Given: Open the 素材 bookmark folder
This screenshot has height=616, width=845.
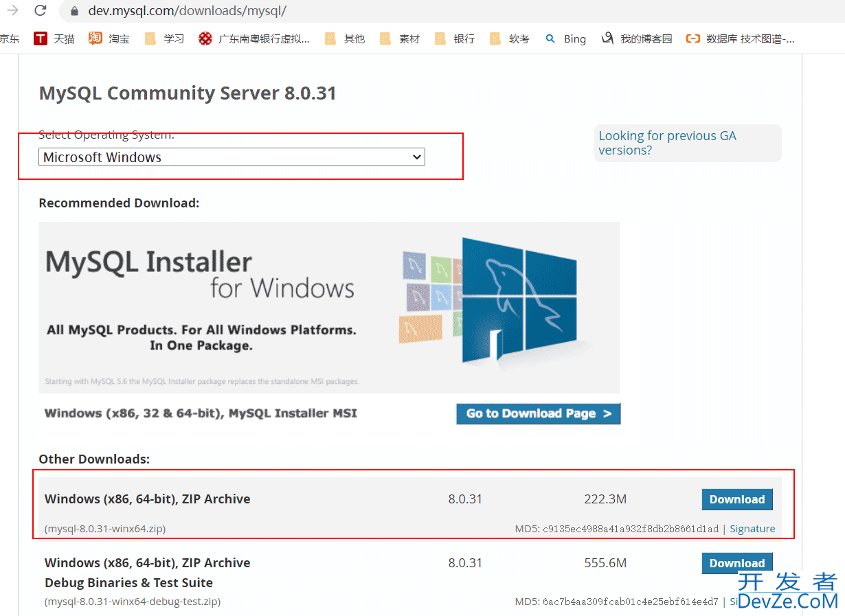Looking at the screenshot, I should [x=399, y=38].
